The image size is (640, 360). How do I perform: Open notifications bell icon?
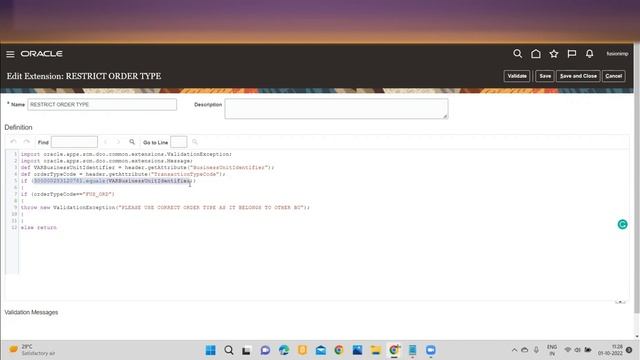589,54
